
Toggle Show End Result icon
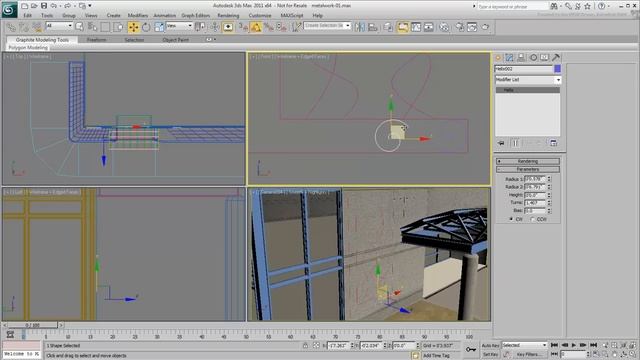[515, 143]
